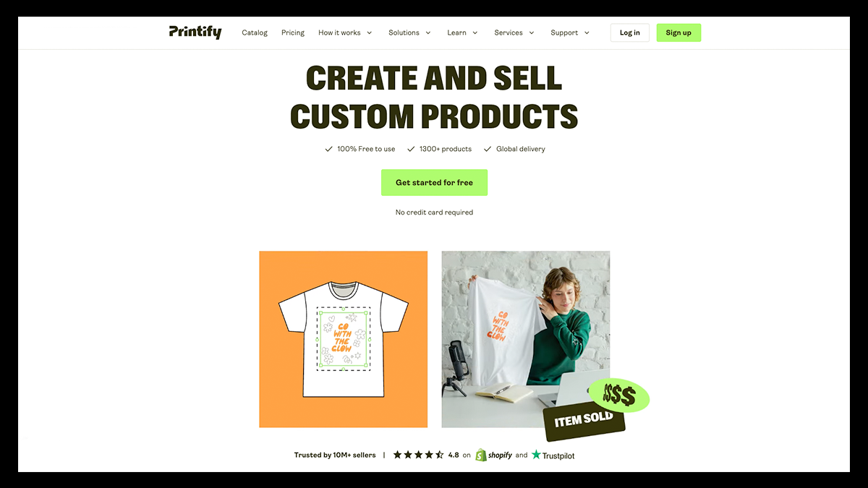Select the orange t-shirt design thumbnail

pyautogui.click(x=344, y=339)
